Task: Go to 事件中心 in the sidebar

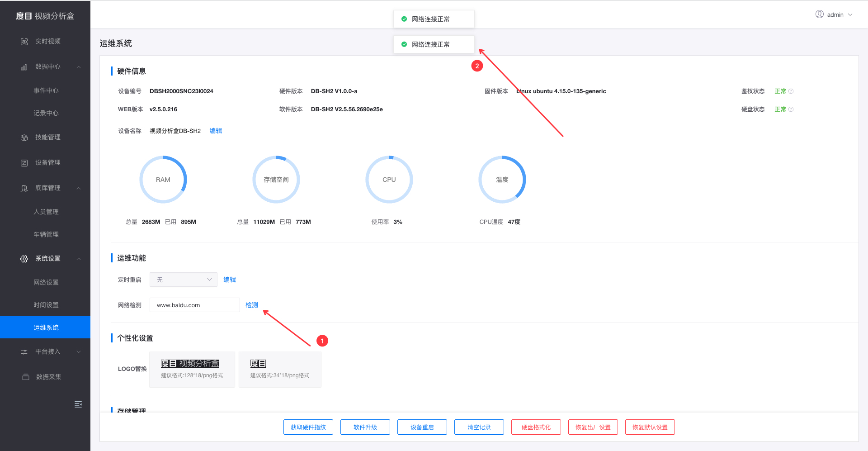Action: tap(46, 90)
